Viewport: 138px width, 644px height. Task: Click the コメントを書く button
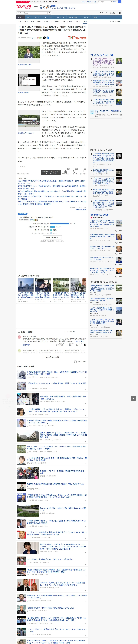click(69, 332)
